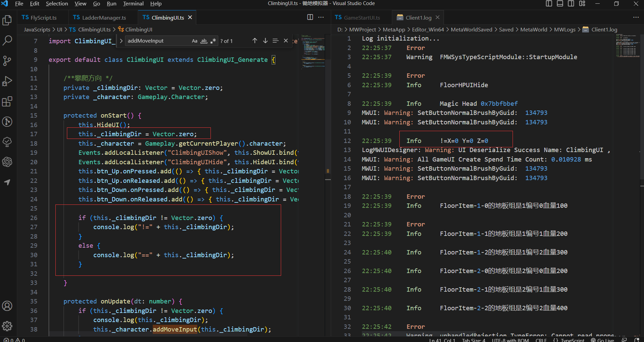
Task: Click Ln 41, Col 1 status item
Action: click(x=442, y=340)
